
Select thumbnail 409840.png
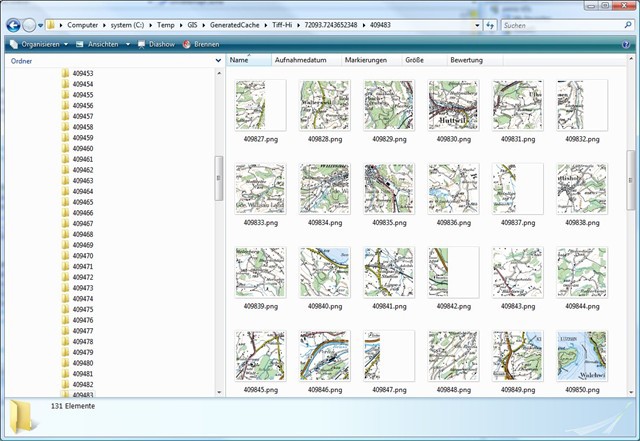pyautogui.click(x=324, y=272)
